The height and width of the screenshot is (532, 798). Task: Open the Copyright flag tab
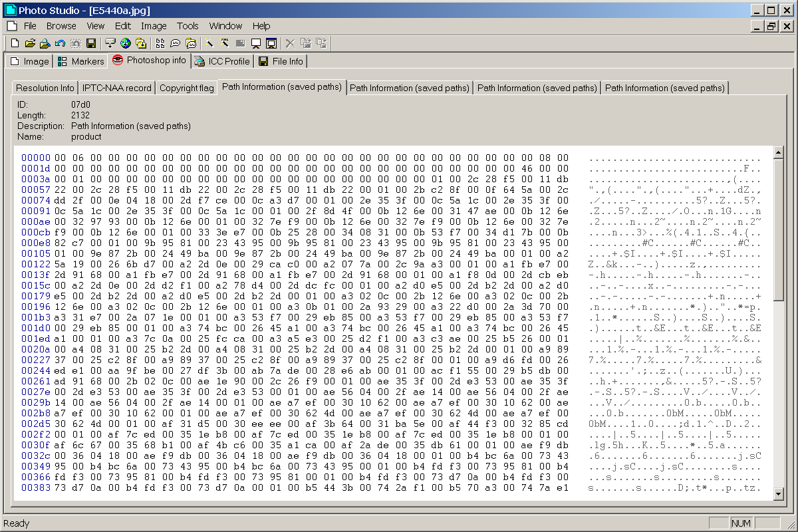[186, 88]
